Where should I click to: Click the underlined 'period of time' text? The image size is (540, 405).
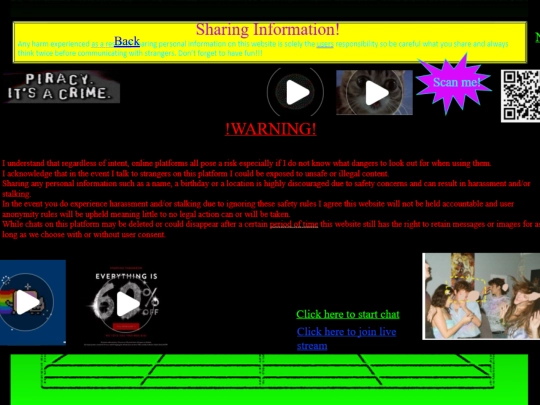point(294,224)
